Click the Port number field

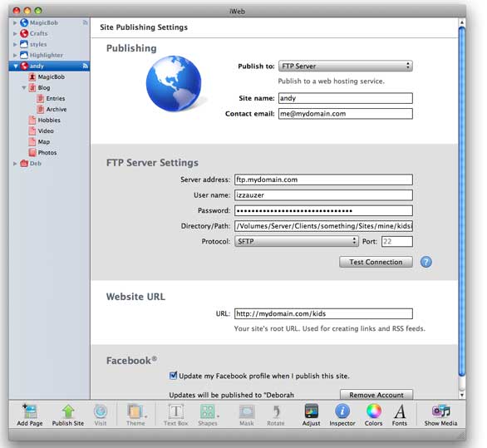click(397, 241)
